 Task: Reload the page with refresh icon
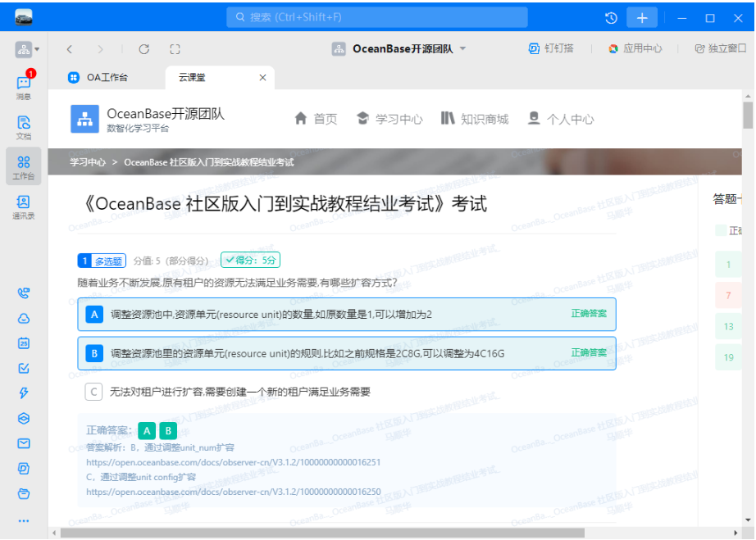(144, 49)
